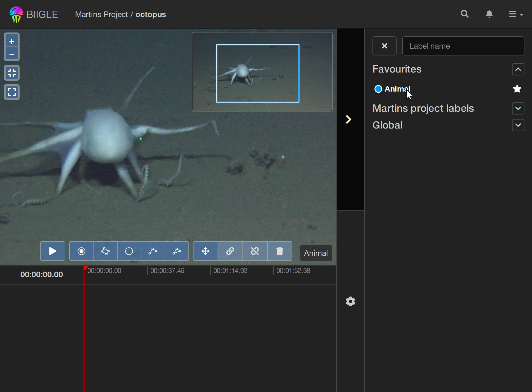Play the octopus video
Screen dimensions: 532x392
coord(52,251)
